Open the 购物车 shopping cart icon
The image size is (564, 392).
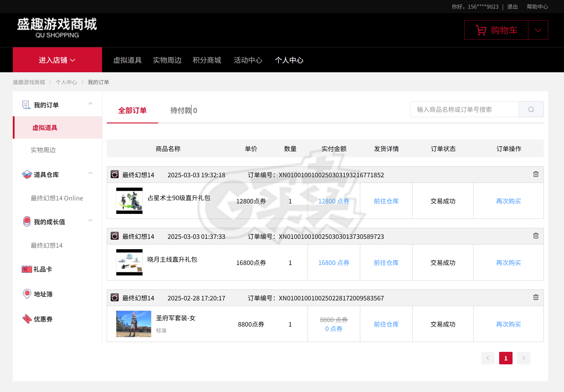point(481,30)
